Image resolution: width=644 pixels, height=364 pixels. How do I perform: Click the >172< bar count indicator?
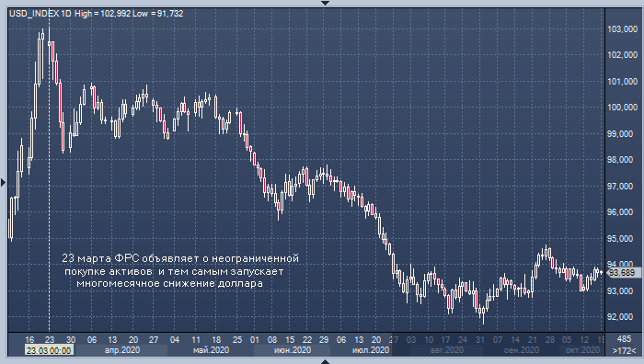point(624,351)
